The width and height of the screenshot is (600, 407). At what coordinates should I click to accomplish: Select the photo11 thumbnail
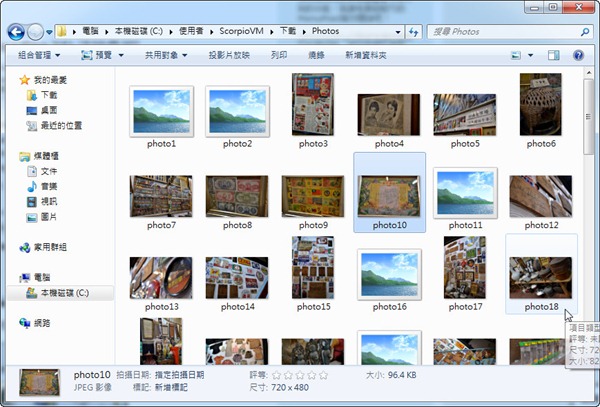[465, 193]
